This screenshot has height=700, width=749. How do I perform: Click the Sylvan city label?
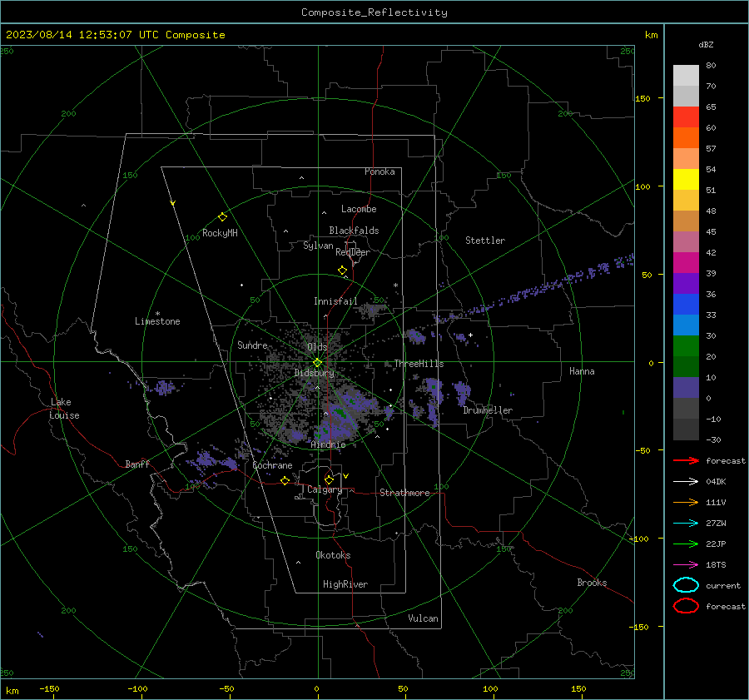click(x=318, y=246)
